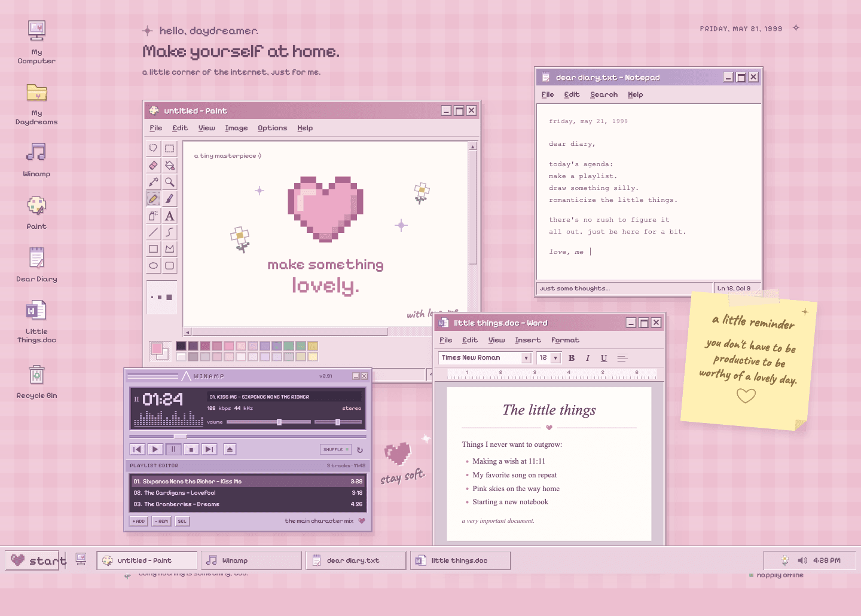Select the Pencil tool in Paint
Screen dimensions: 861x616
click(x=154, y=198)
